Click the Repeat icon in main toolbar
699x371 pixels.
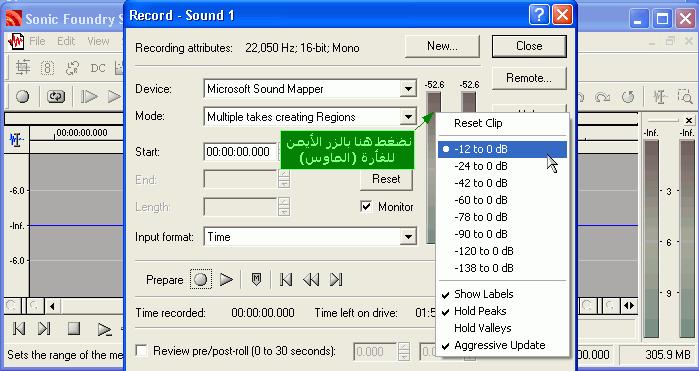point(628,96)
